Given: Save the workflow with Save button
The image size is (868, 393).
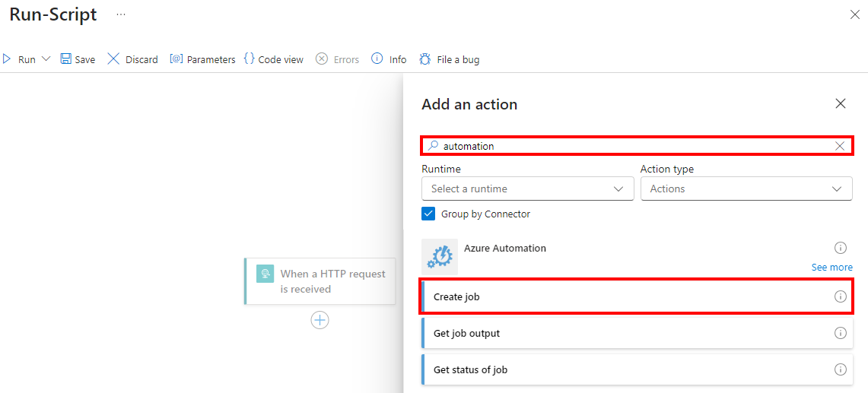Looking at the screenshot, I should point(78,59).
